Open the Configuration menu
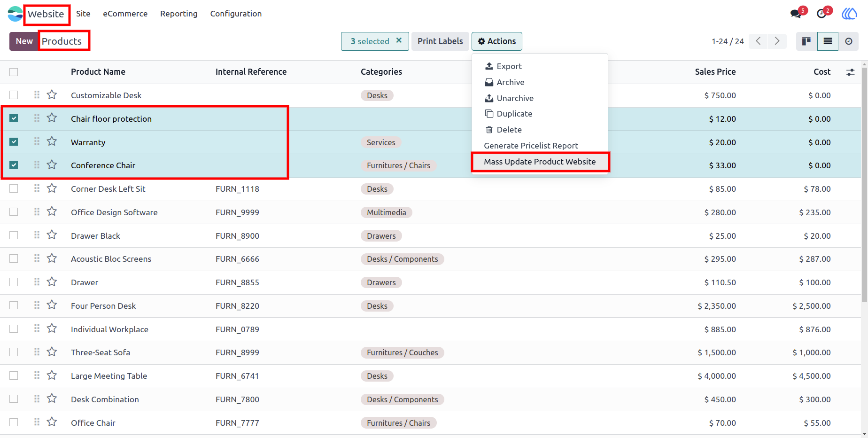The height and width of the screenshot is (438, 868). [236, 14]
